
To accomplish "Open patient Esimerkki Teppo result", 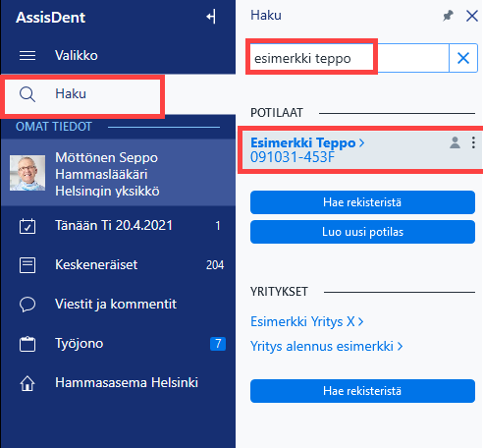I will coord(307,143).
